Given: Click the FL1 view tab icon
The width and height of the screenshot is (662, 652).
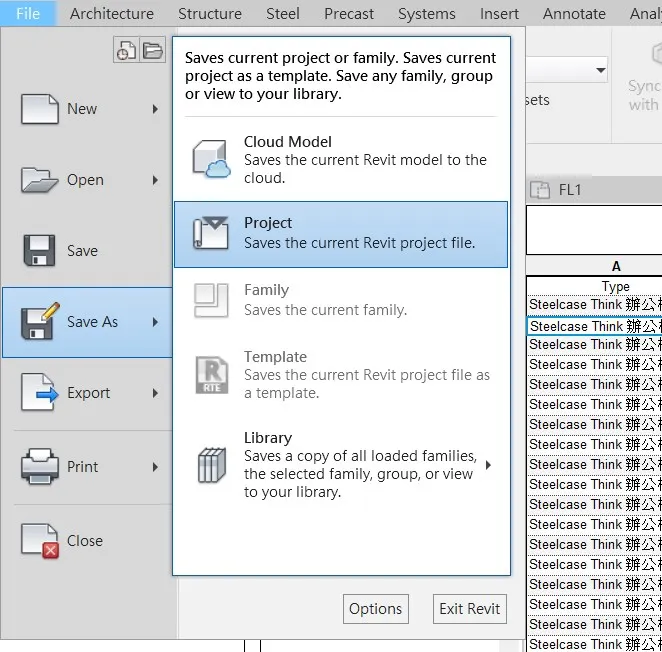Looking at the screenshot, I should 540,190.
